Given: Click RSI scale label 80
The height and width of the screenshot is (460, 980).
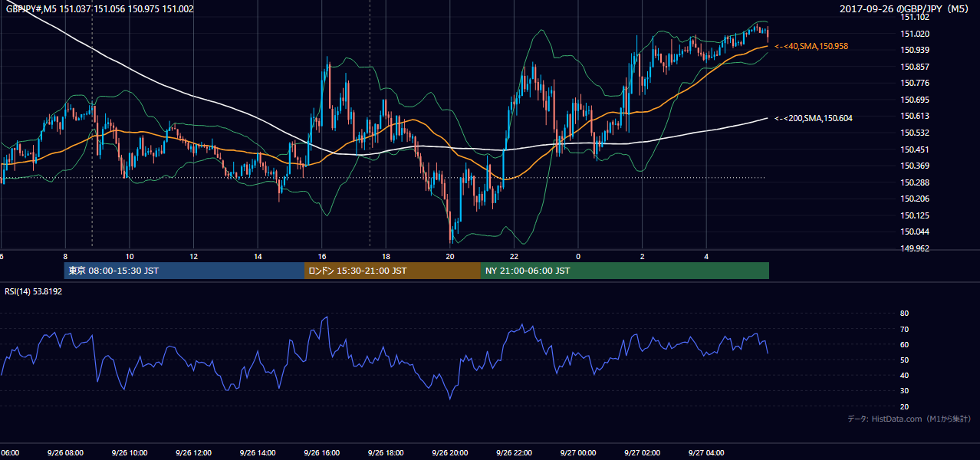Looking at the screenshot, I should [904, 314].
